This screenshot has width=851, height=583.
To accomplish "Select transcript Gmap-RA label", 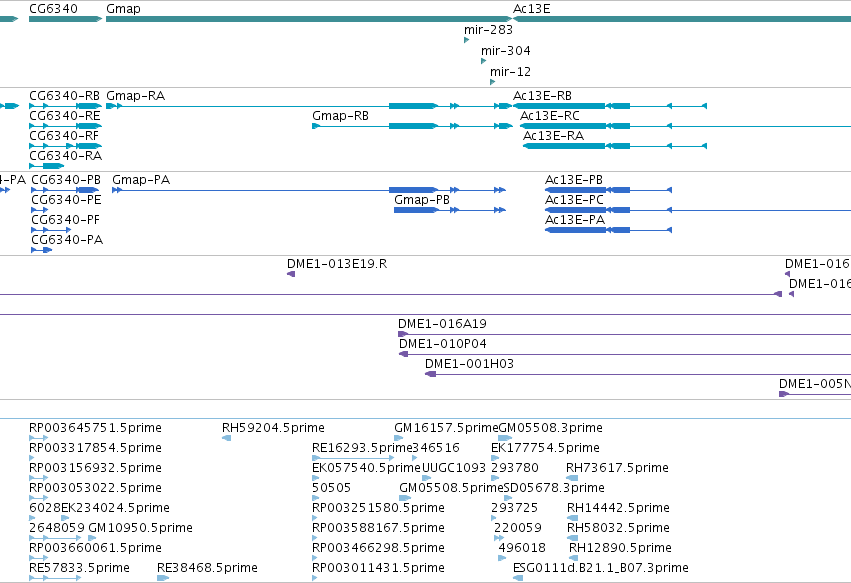I will click(x=135, y=96).
